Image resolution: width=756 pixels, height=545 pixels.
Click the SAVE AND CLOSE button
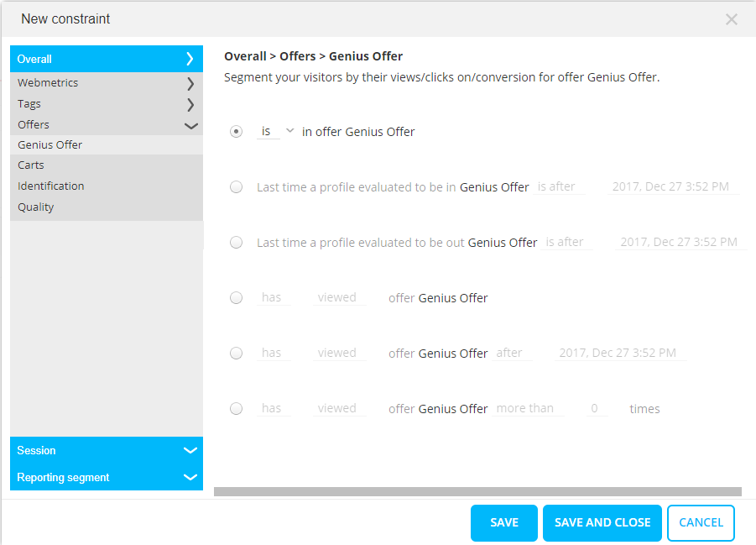coord(602,522)
